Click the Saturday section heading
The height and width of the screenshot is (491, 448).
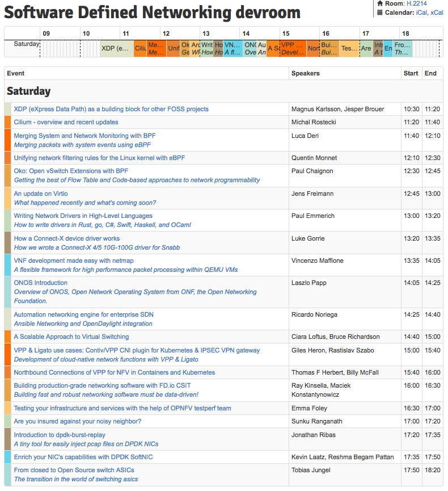28,91
